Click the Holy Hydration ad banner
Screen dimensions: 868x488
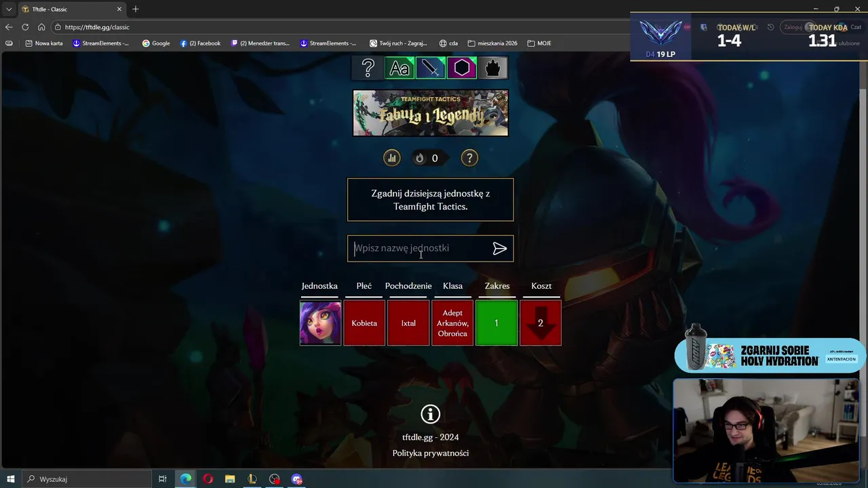770,355
